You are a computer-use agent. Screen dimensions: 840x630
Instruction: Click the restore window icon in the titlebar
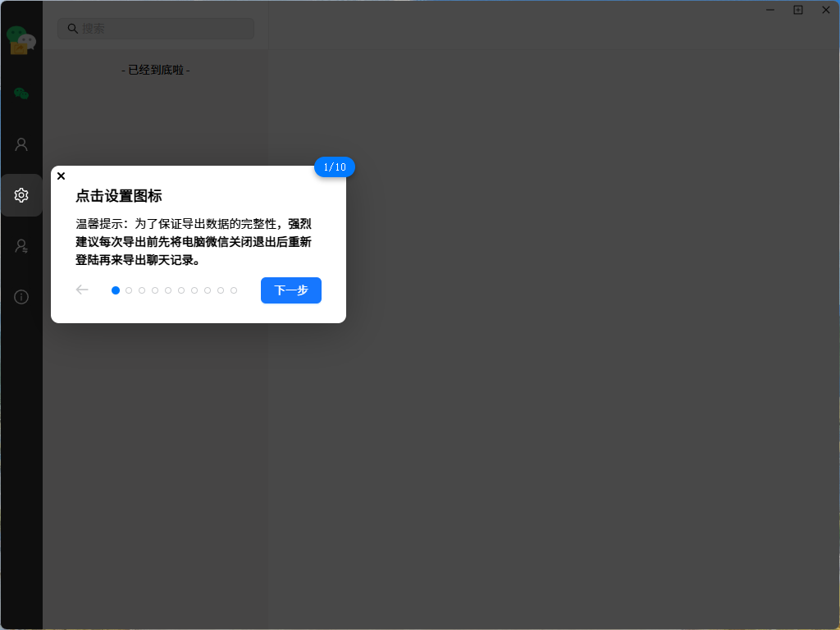tap(798, 10)
